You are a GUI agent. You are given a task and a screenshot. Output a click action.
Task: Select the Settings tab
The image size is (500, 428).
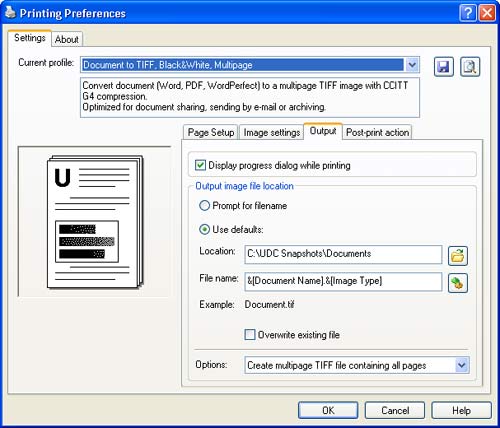30,38
